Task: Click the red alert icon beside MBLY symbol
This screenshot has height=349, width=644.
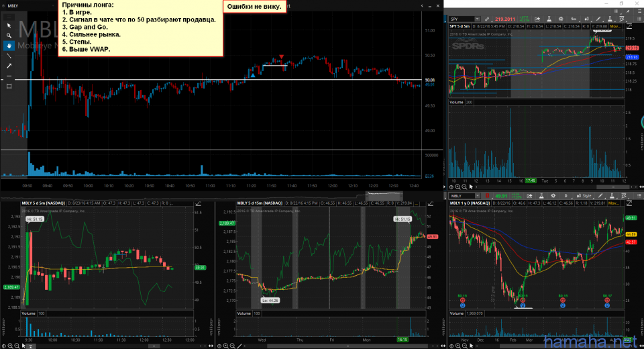Action: pos(487,196)
